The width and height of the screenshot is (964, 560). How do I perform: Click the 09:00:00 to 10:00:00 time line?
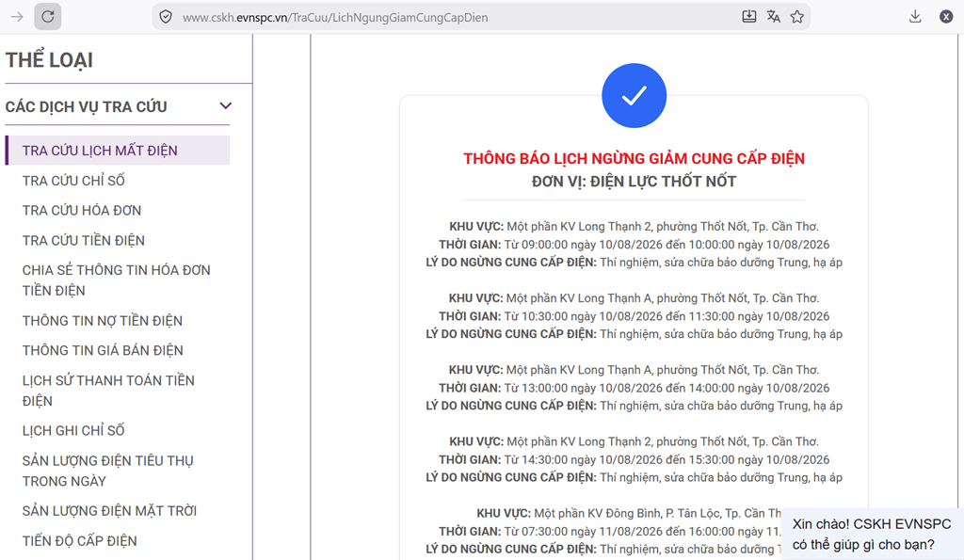click(634, 245)
